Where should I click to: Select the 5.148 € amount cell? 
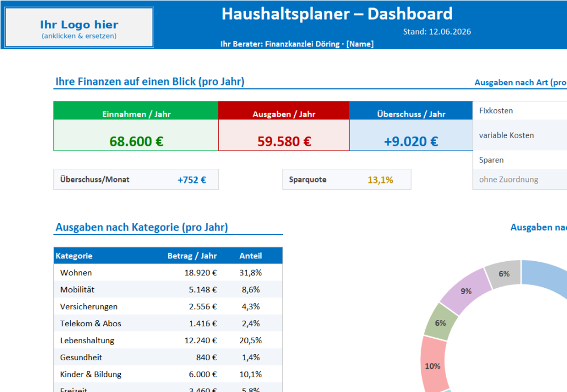203,290
